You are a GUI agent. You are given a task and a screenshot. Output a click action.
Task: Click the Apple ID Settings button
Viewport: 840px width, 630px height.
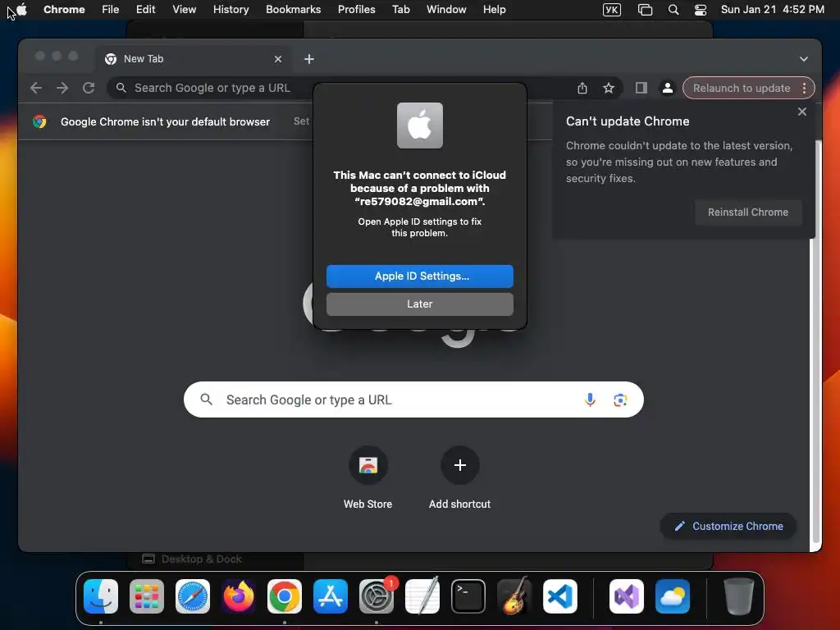(x=419, y=276)
